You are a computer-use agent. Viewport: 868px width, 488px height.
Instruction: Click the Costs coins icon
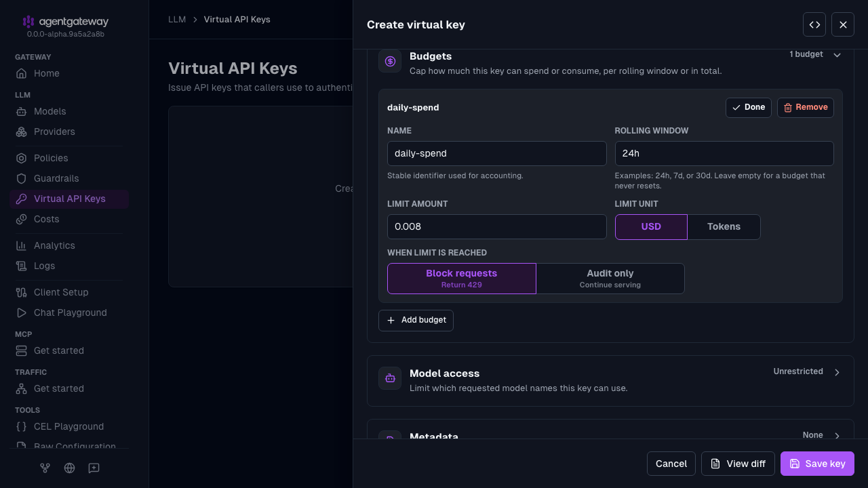22,219
